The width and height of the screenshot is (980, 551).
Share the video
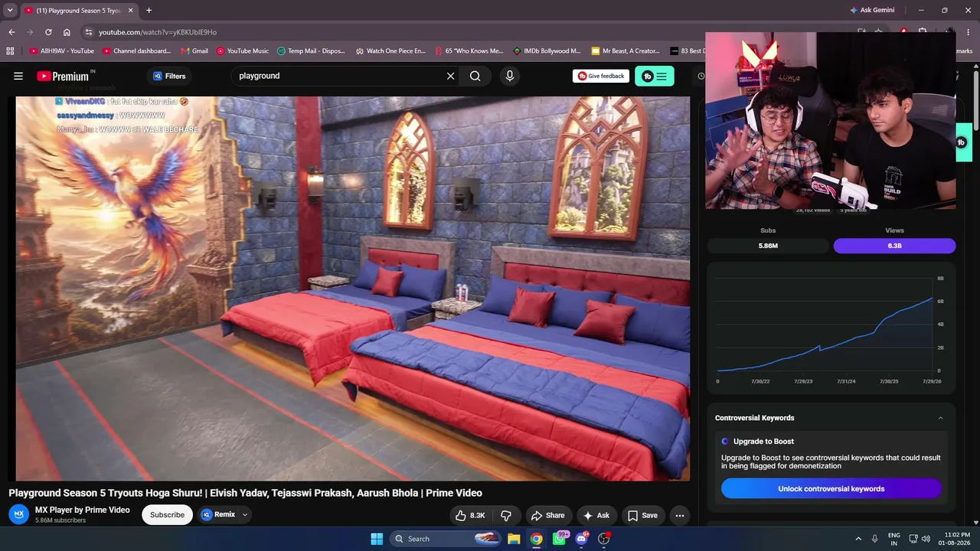coord(547,515)
